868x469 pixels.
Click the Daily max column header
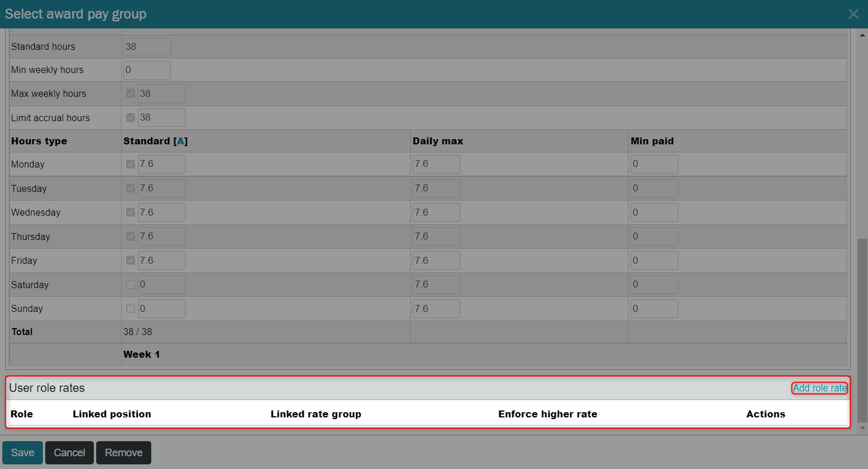coord(437,141)
